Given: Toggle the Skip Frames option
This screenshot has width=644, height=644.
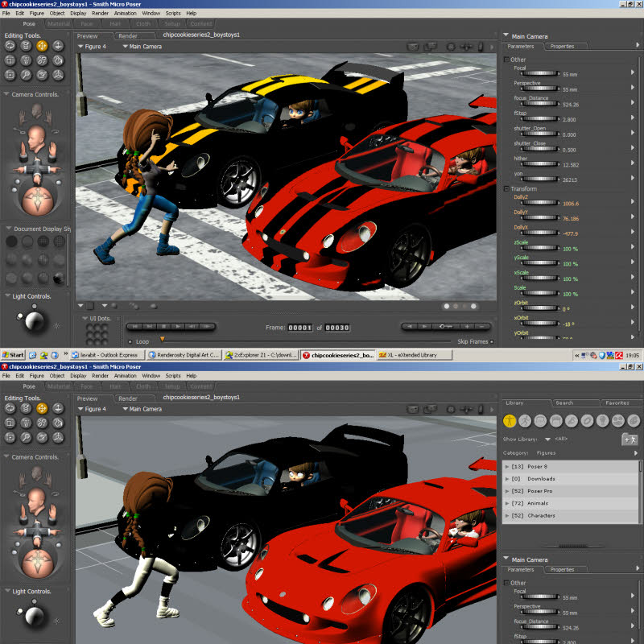Looking at the screenshot, I should pos(493,341).
